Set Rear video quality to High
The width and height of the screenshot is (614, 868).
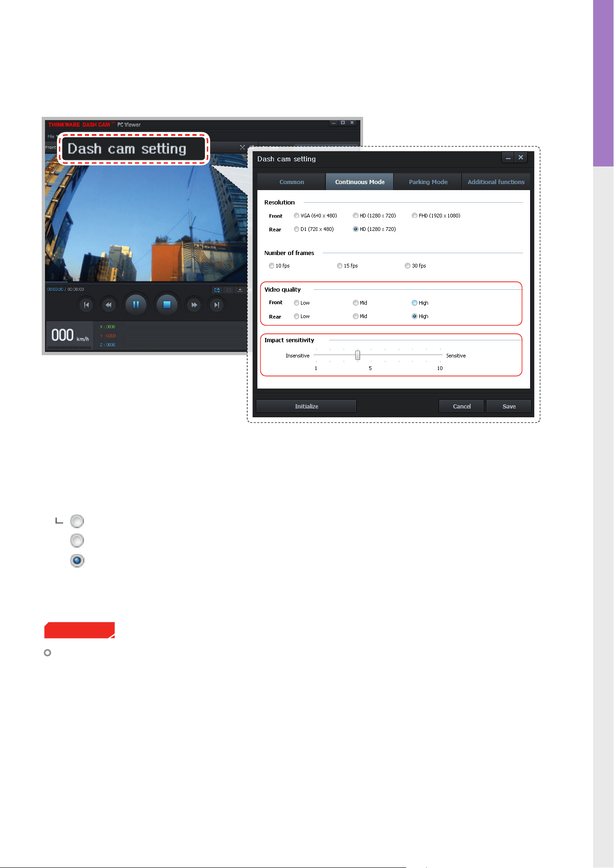pyautogui.click(x=415, y=316)
